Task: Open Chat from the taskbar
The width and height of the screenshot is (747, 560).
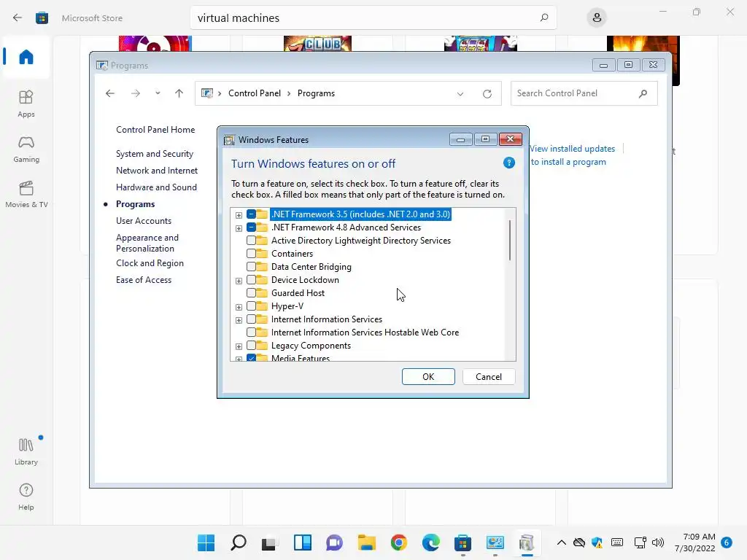Action: (334, 542)
